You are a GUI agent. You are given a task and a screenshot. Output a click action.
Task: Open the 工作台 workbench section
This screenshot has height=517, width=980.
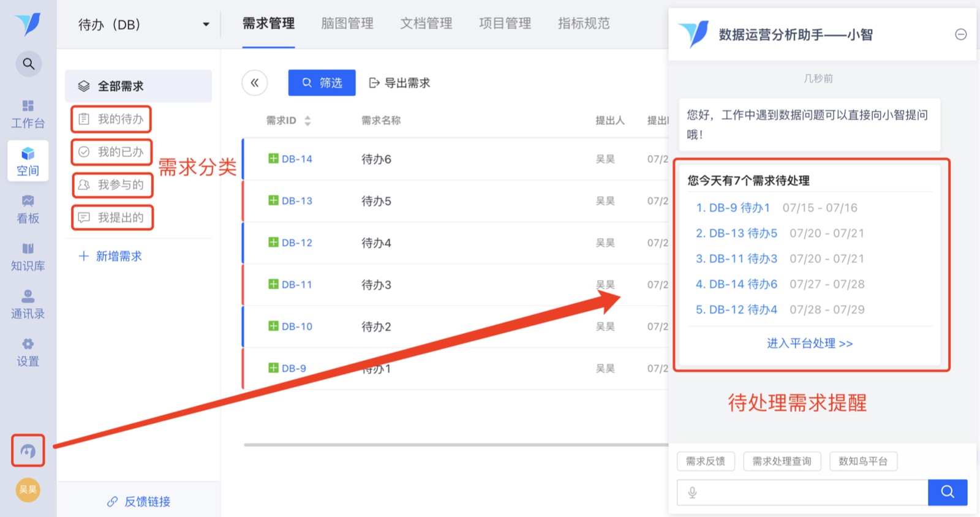28,115
